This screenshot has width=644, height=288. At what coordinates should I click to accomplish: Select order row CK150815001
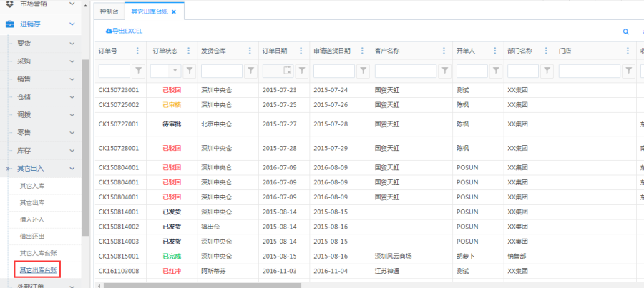(x=119, y=256)
